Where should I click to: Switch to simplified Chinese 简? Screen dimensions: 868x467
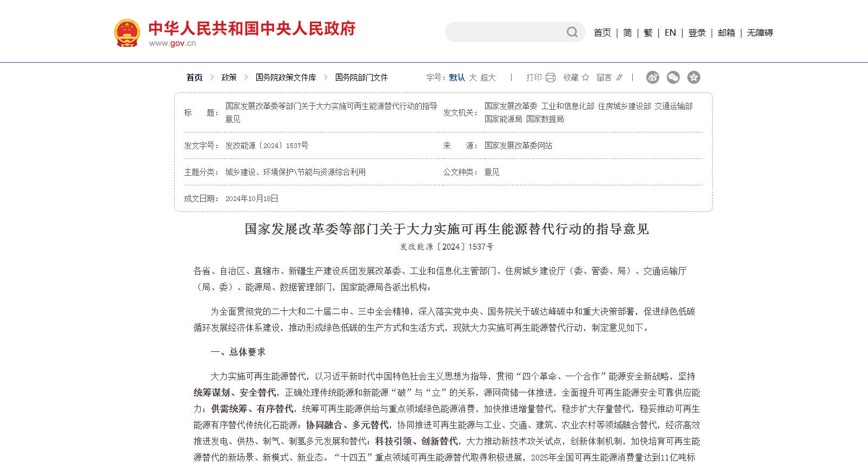[627, 33]
